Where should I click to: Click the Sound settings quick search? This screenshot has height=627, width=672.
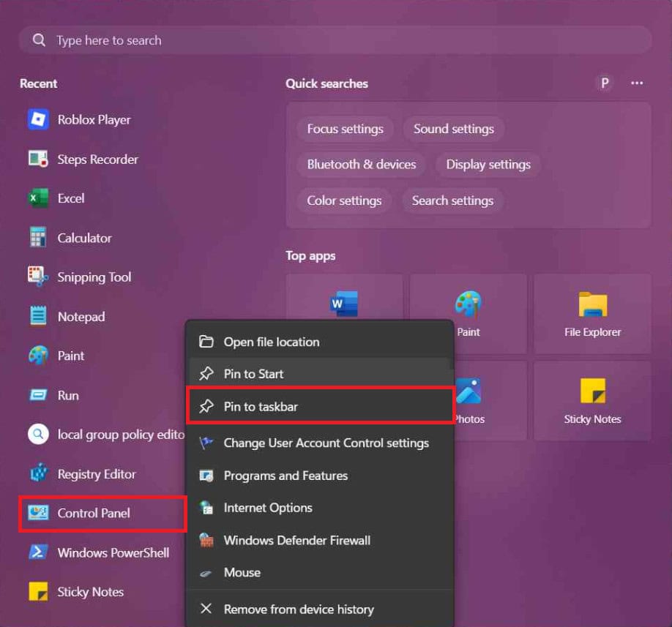(x=453, y=129)
